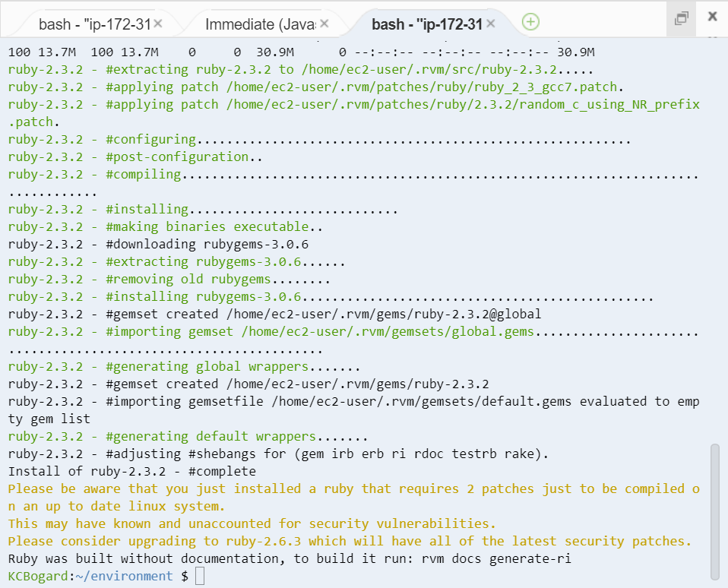Click the 'KCBogard' prompt username
The height and width of the screenshot is (588, 728).
(x=38, y=576)
